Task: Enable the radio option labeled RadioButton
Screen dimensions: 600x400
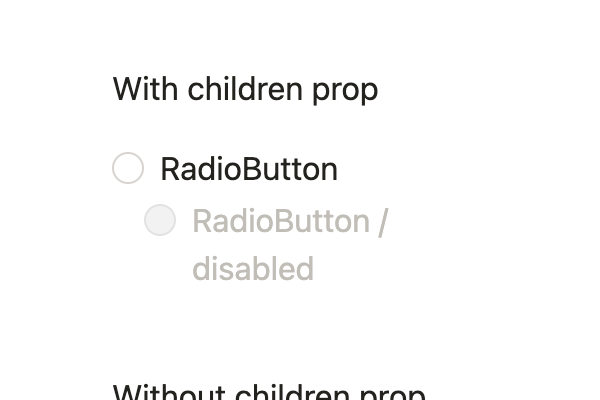Action: point(128,168)
